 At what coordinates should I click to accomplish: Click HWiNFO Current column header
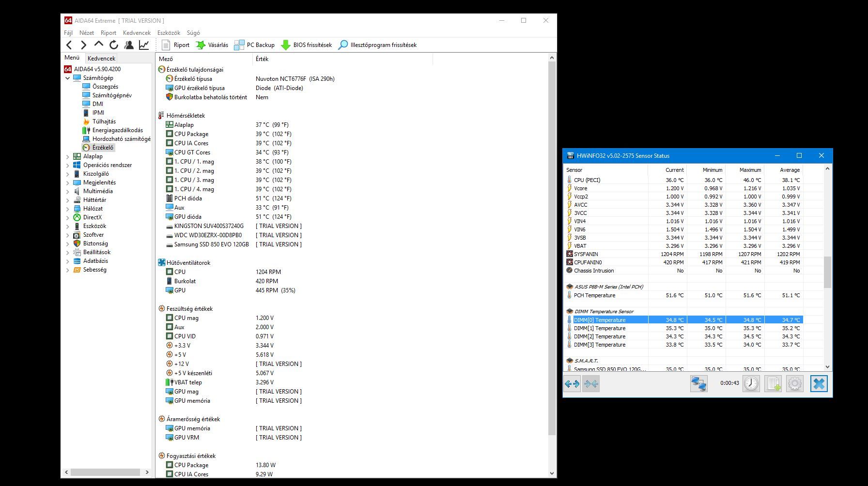(x=667, y=170)
